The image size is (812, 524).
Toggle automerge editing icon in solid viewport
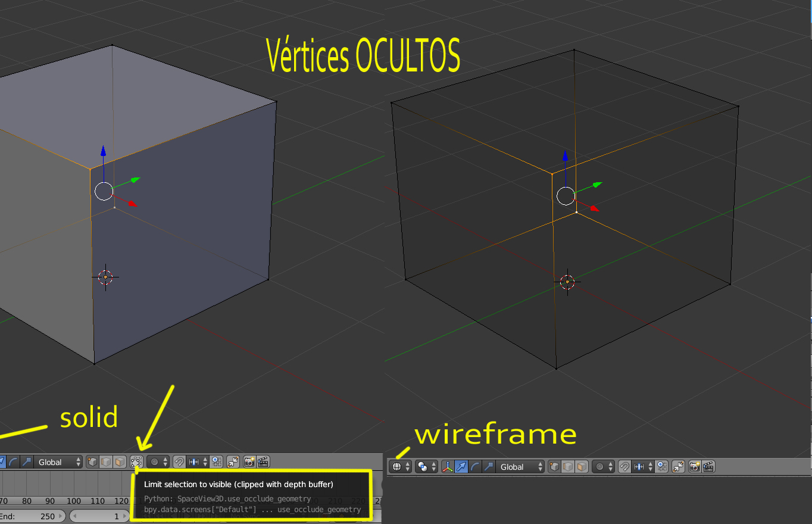(x=233, y=461)
